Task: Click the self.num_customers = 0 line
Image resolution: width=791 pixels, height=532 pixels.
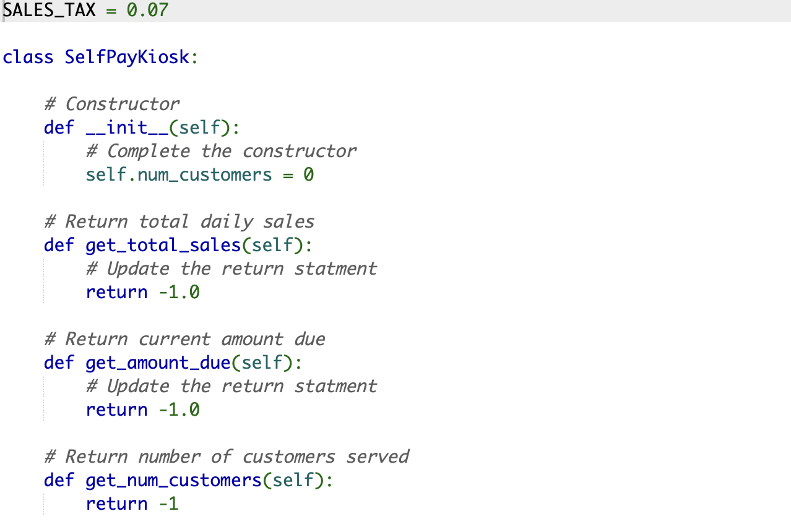Action: click(200, 175)
